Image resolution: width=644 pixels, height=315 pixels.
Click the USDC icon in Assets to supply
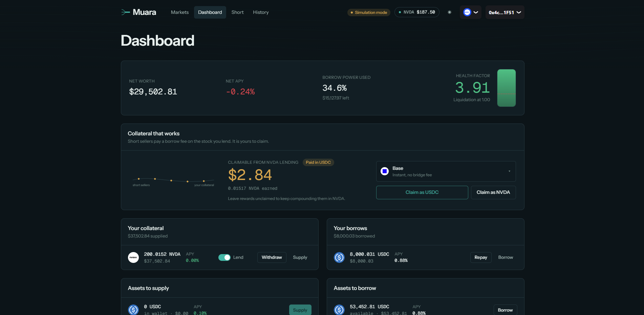click(133, 310)
